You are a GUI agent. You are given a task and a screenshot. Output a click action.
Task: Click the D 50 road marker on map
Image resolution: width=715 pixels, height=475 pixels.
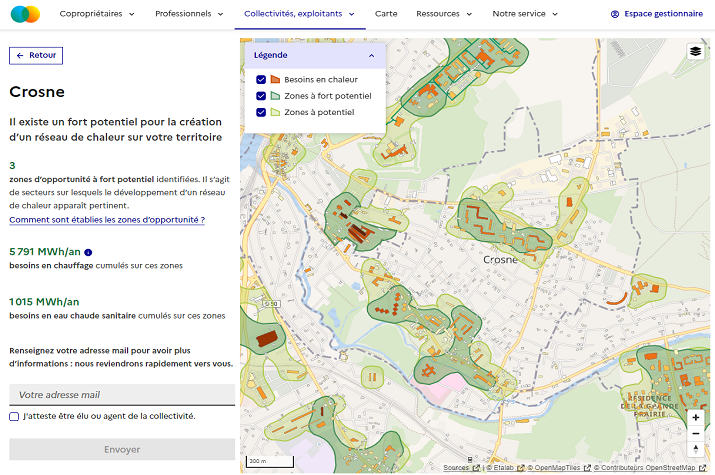271,304
